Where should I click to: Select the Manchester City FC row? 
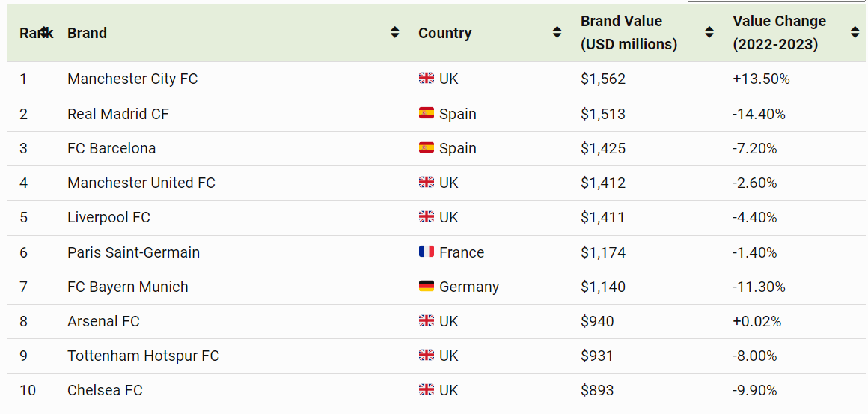coord(132,79)
